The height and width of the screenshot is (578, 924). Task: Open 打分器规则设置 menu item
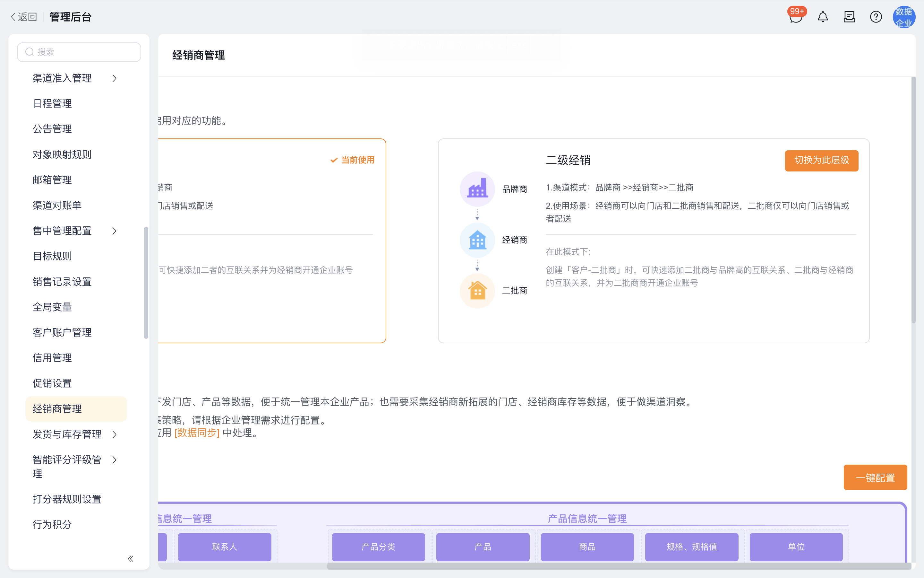(67, 499)
